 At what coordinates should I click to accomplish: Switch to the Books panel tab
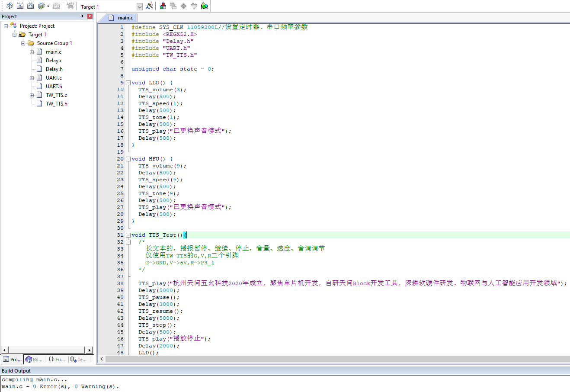point(34,360)
